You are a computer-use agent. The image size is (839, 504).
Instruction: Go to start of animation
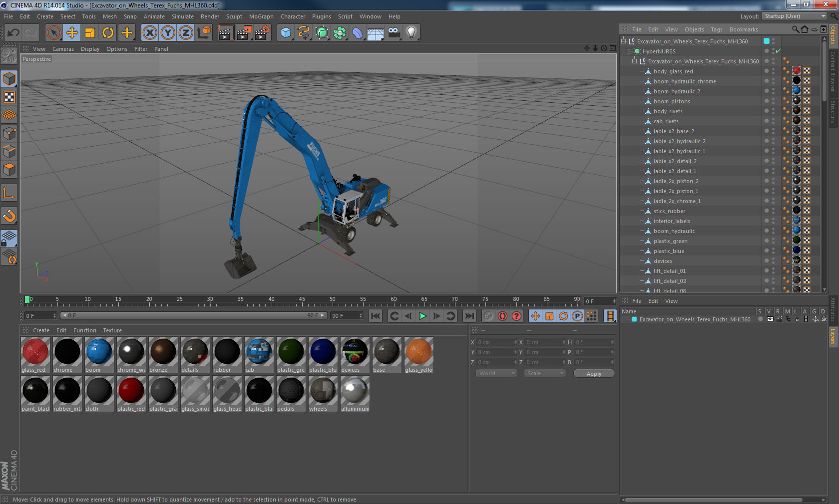coord(376,316)
